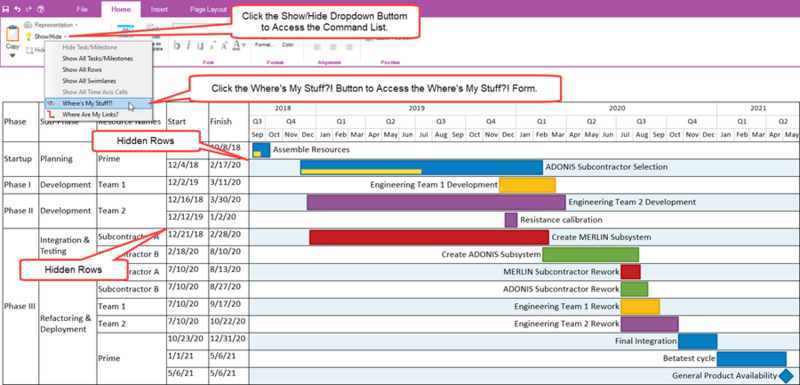This screenshot has width=800, height=385.
Task: Increase font size icon
Action: (x=224, y=46)
